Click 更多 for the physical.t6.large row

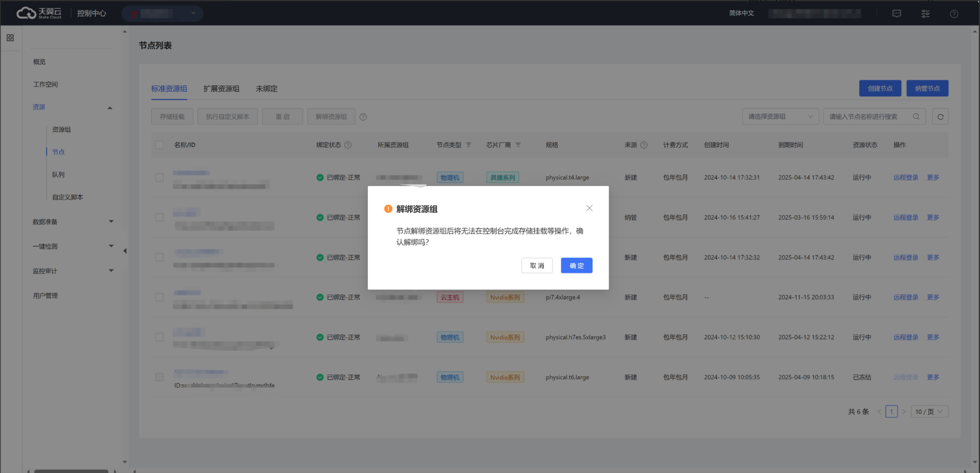pyautogui.click(x=933, y=377)
